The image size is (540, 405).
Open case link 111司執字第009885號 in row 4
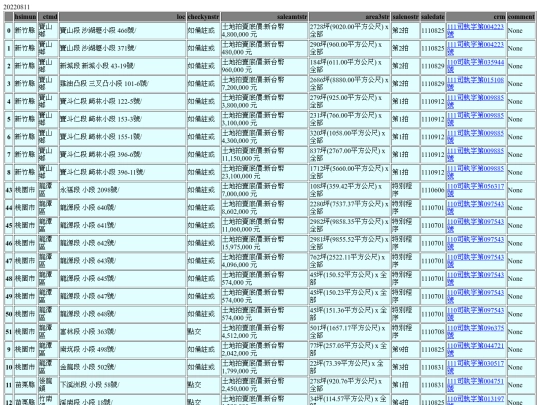click(x=475, y=101)
